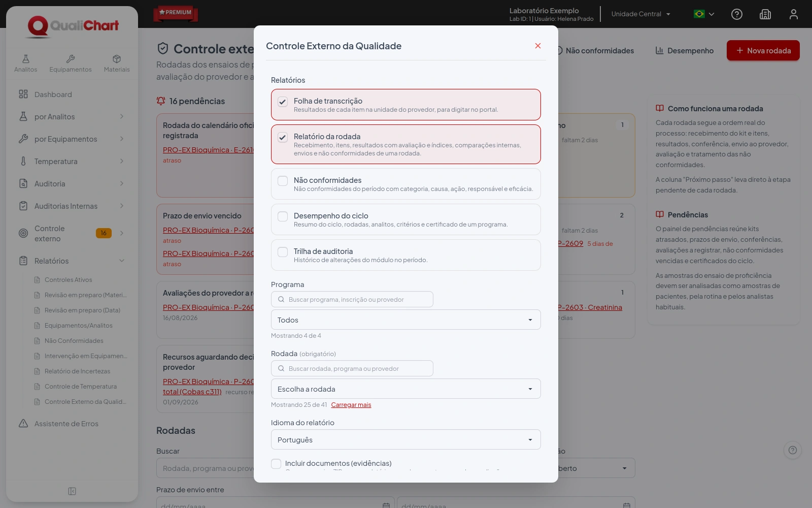
Task: Open the Equipamentos wrench icon
Action: pos(71,59)
